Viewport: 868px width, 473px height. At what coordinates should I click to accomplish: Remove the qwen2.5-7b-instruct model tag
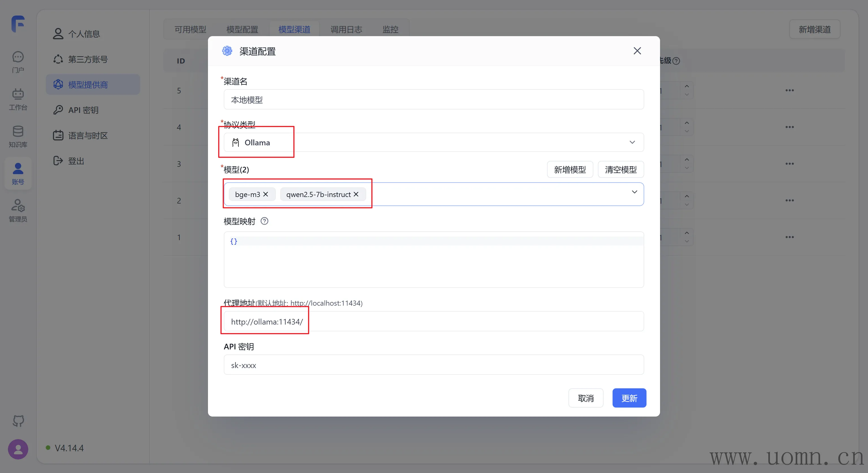point(356,194)
